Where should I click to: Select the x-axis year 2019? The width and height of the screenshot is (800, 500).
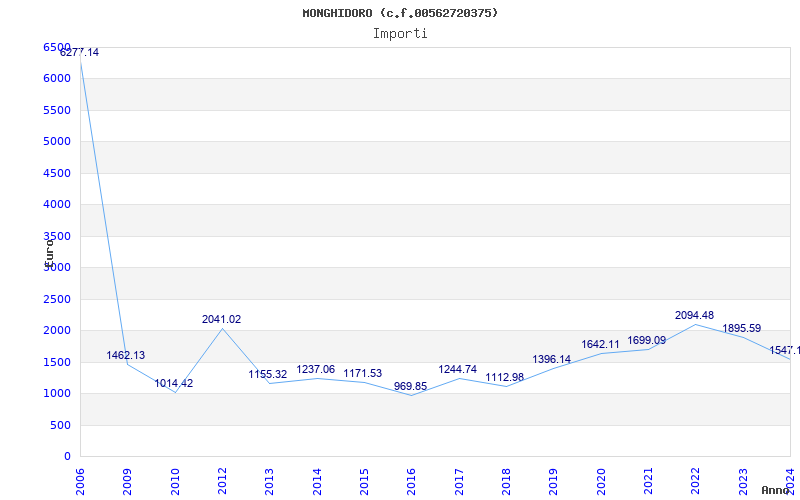coord(554,482)
